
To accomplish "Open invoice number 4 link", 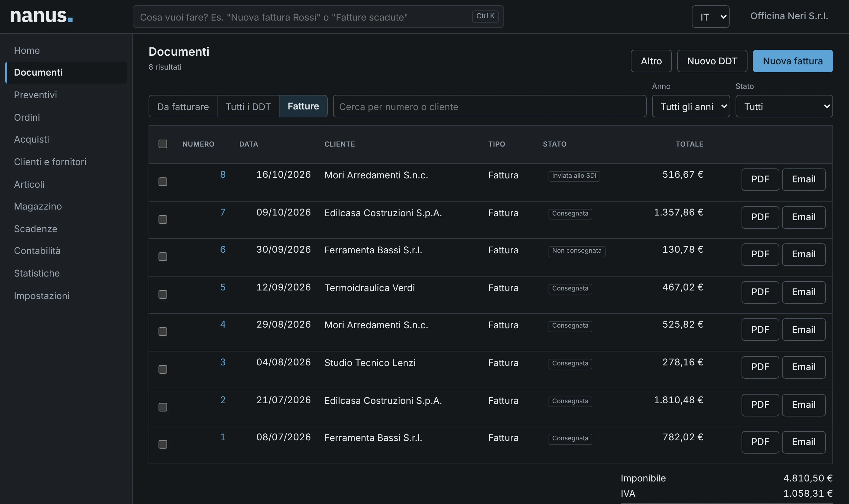I will click(x=223, y=324).
